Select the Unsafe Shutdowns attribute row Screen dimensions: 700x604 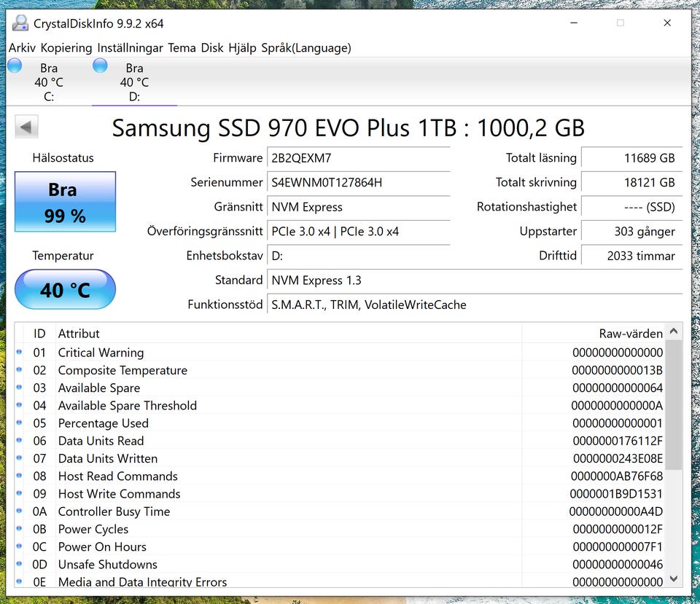pyautogui.click(x=340, y=565)
